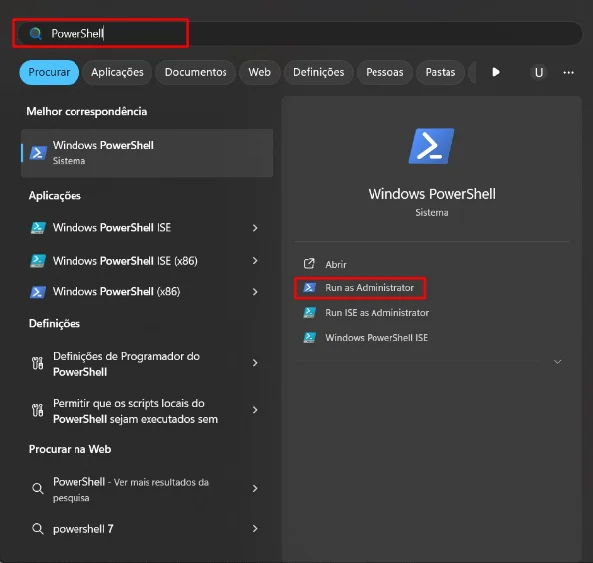Screen dimensions: 593x563
Task: Click the search magnifier icon in the search box
Action: [x=36, y=34]
